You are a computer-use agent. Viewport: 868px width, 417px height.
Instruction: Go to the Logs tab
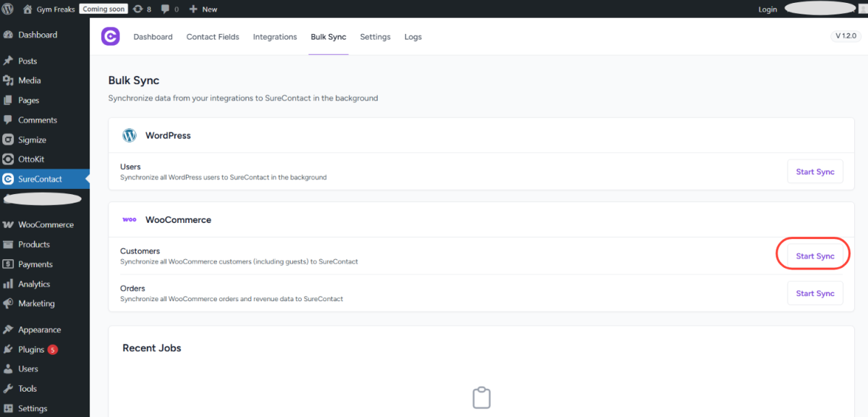pyautogui.click(x=413, y=37)
